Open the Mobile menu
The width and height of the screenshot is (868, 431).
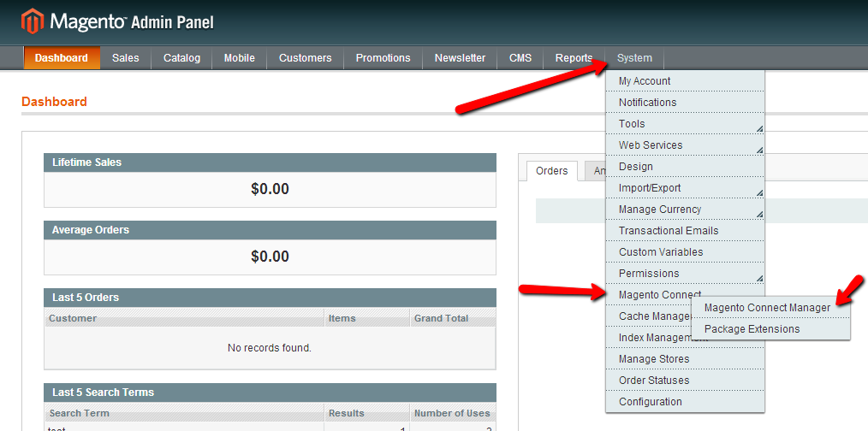(239, 58)
